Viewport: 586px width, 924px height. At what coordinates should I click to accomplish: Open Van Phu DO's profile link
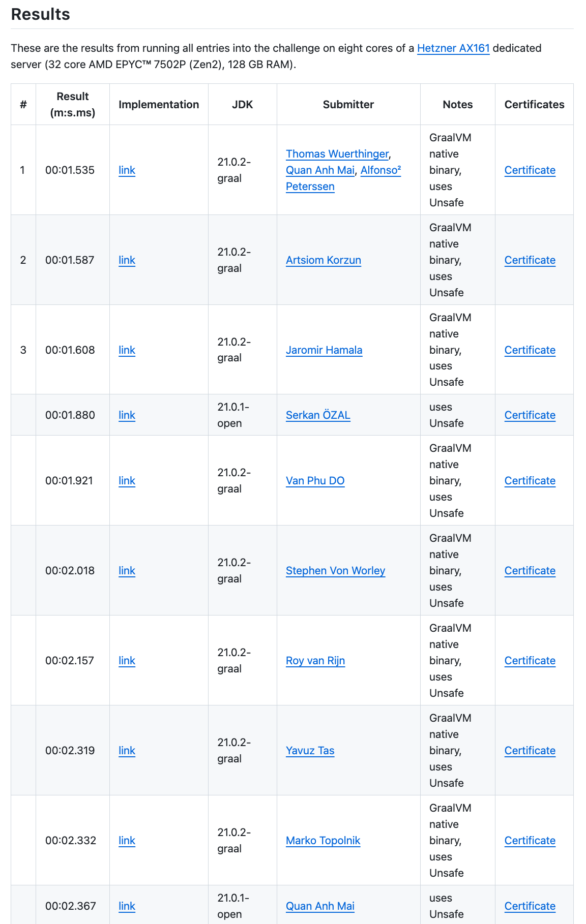tap(315, 481)
